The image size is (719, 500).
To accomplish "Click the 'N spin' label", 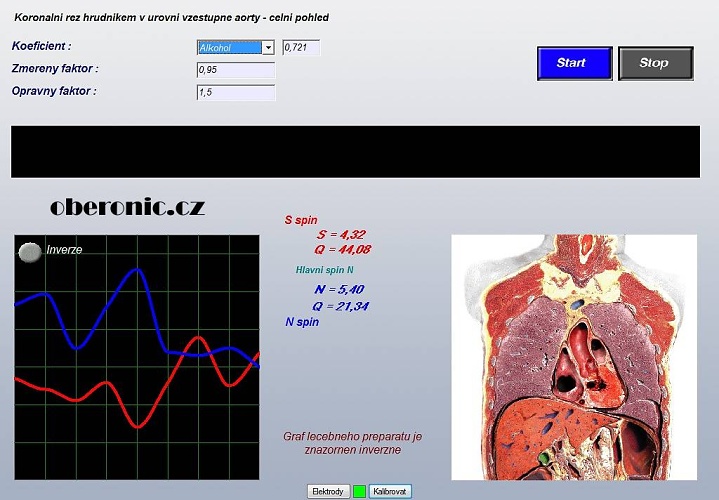I will point(302,322).
